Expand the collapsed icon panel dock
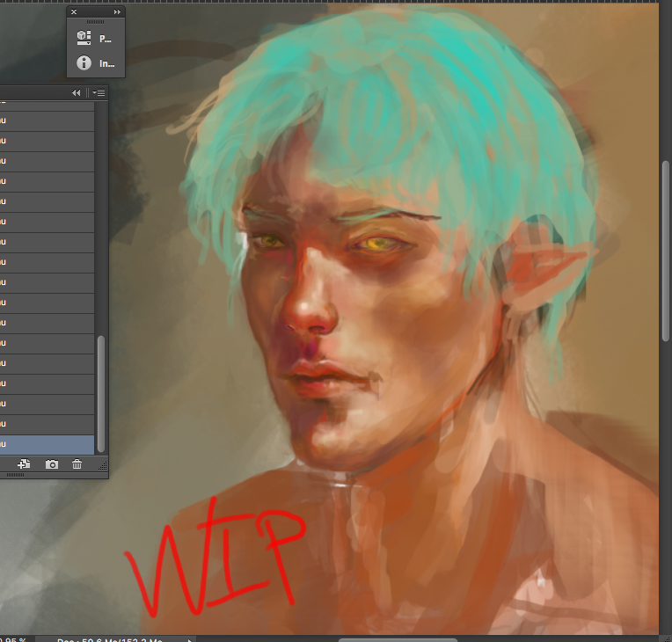The image size is (672, 642). pyautogui.click(x=117, y=12)
